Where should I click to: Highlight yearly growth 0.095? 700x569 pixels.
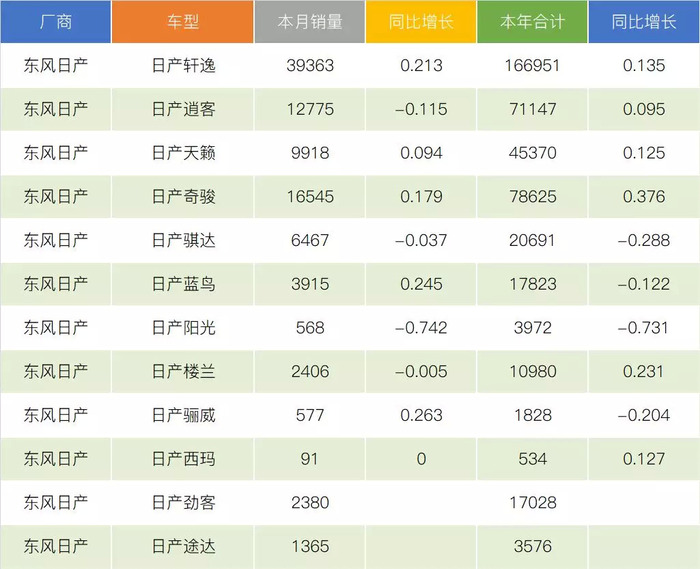point(644,109)
